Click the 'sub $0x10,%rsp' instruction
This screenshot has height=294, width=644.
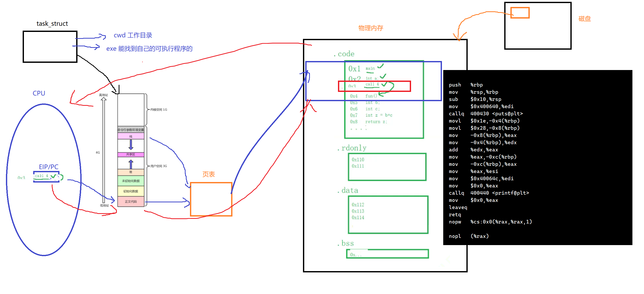(x=475, y=99)
